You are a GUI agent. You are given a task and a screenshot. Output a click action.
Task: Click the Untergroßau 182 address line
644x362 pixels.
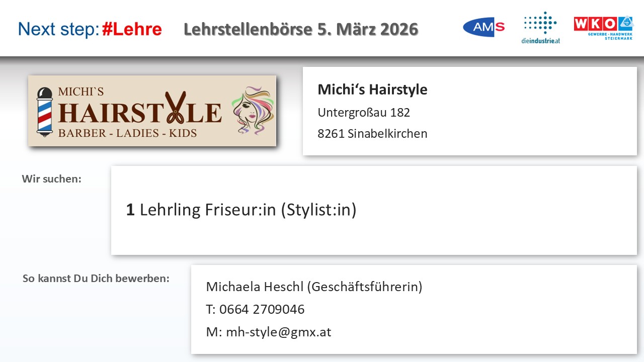tap(364, 112)
